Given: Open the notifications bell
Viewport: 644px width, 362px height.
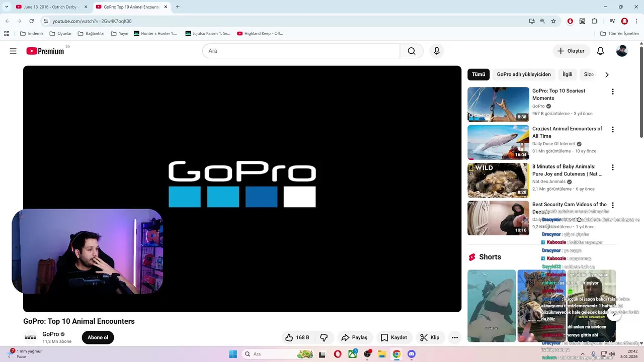Looking at the screenshot, I should point(600,51).
